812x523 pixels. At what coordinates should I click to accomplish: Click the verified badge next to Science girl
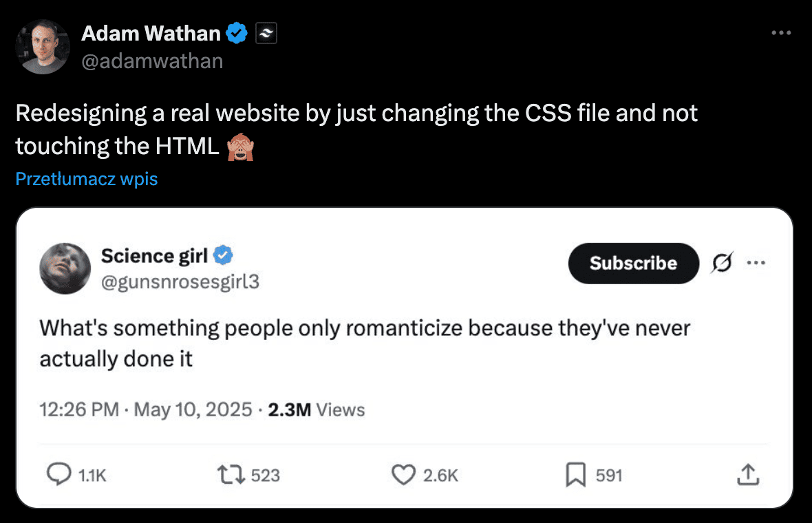[x=223, y=255]
